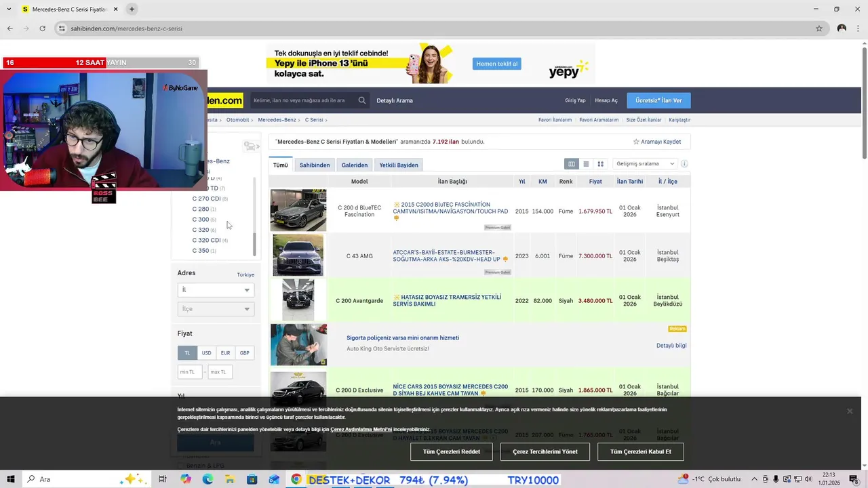
Task: Open the Tümü listings tab
Action: 280,165
